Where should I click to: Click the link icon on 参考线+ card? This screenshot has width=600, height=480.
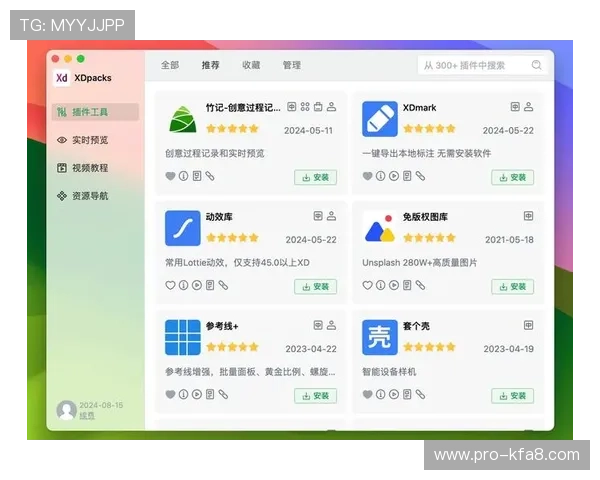pyautogui.click(x=223, y=394)
